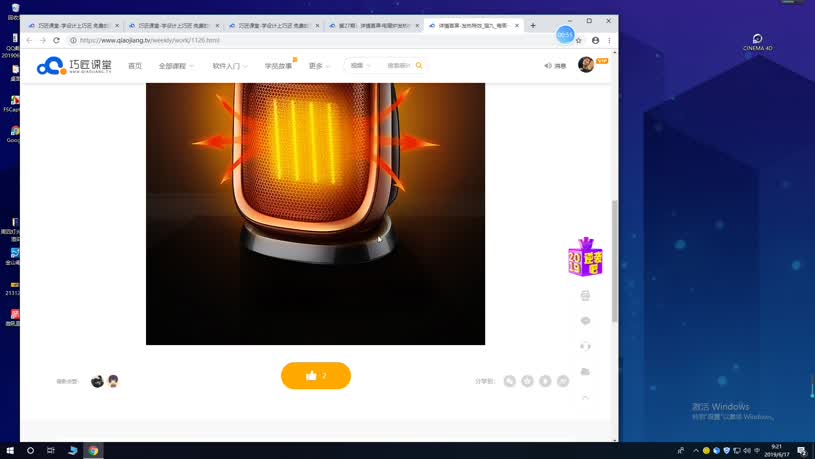Click the blue 00:55 timer bubble
Viewport: 815px width, 459px height.
565,35
